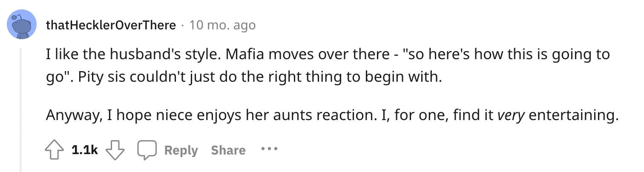This screenshot has width=644, height=172.
Task: Click the phrase "Mafia moves over there"
Action: (x=302, y=54)
